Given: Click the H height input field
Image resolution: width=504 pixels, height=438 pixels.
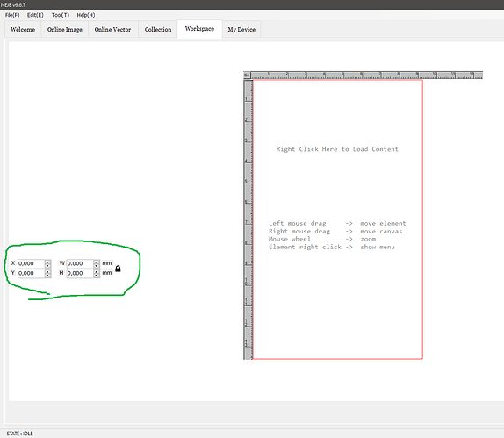Looking at the screenshot, I should coord(80,273).
